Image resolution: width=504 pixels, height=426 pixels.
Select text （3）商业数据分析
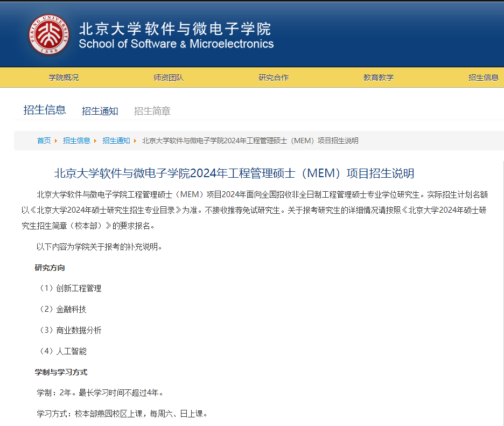coord(69,330)
